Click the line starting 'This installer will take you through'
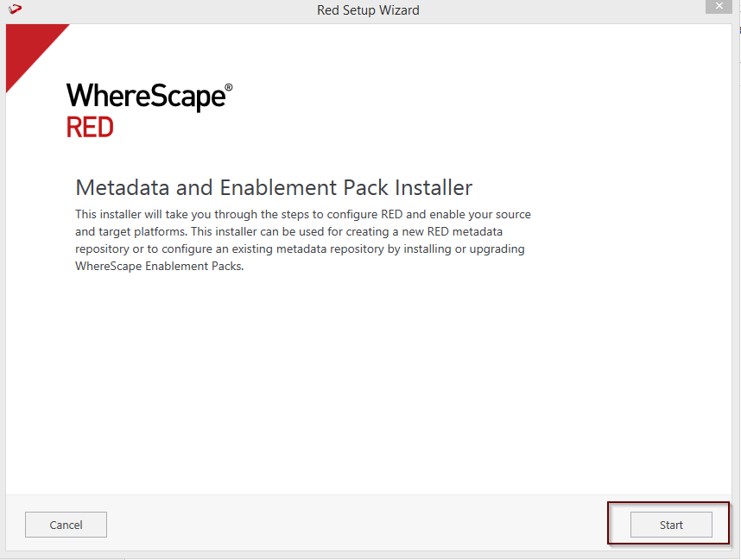This screenshot has width=741, height=560. tap(303, 214)
